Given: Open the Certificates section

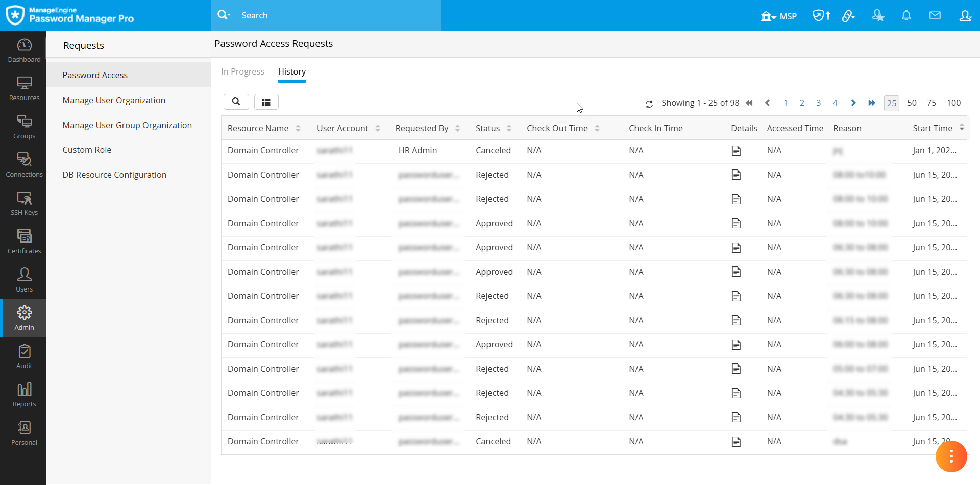Looking at the screenshot, I should [x=24, y=242].
